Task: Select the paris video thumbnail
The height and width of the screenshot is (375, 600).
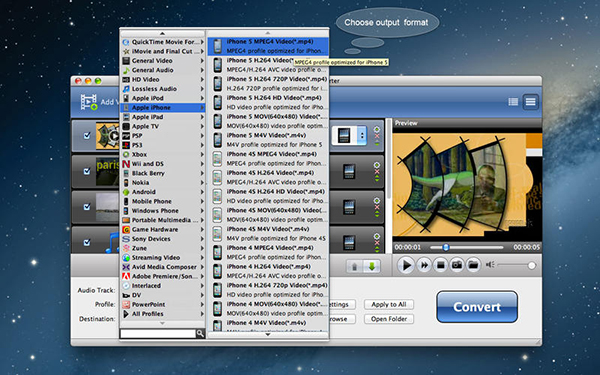Action: coord(107,171)
